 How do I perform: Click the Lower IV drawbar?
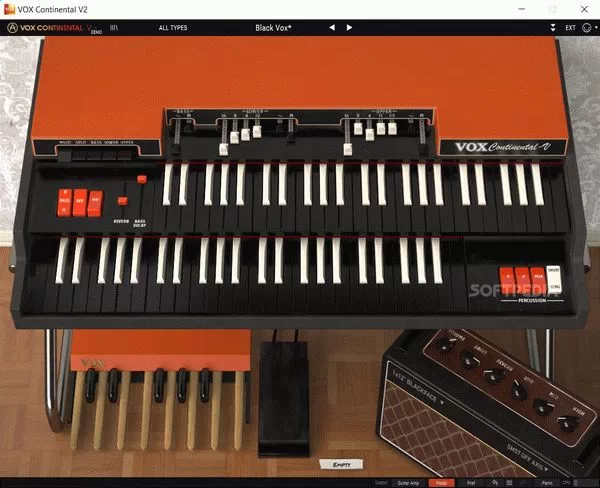tap(257, 131)
